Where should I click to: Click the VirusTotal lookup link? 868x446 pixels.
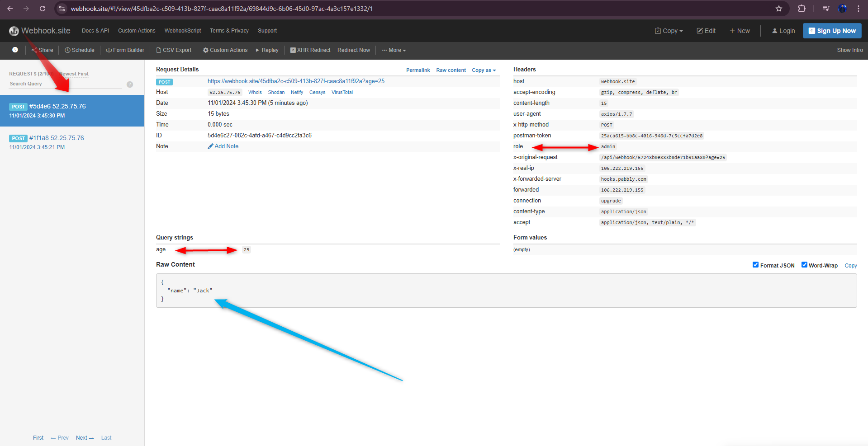tap(342, 92)
